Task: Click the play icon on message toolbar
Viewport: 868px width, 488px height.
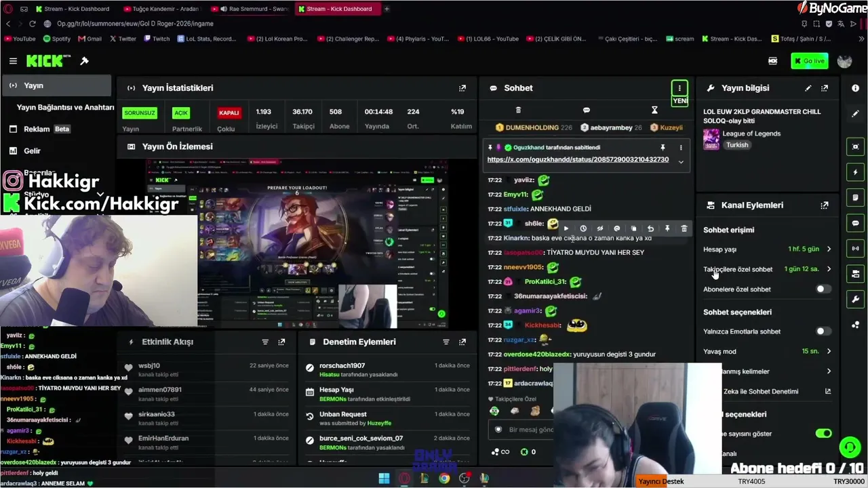Action: pyautogui.click(x=566, y=228)
